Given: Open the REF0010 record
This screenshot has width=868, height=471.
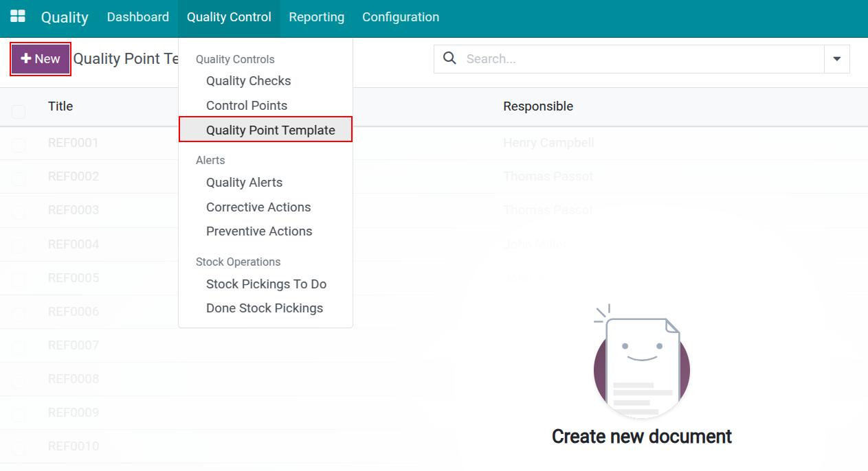Looking at the screenshot, I should point(74,446).
